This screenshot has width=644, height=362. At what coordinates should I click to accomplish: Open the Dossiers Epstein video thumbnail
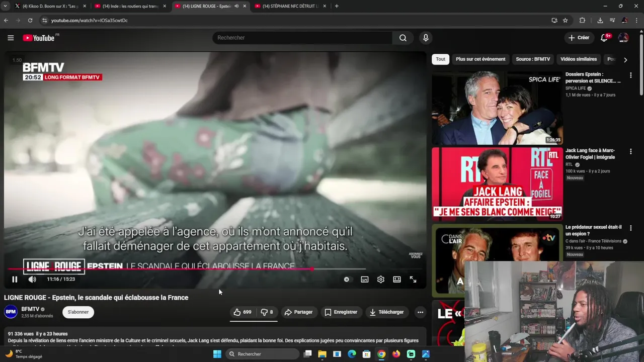click(x=497, y=108)
